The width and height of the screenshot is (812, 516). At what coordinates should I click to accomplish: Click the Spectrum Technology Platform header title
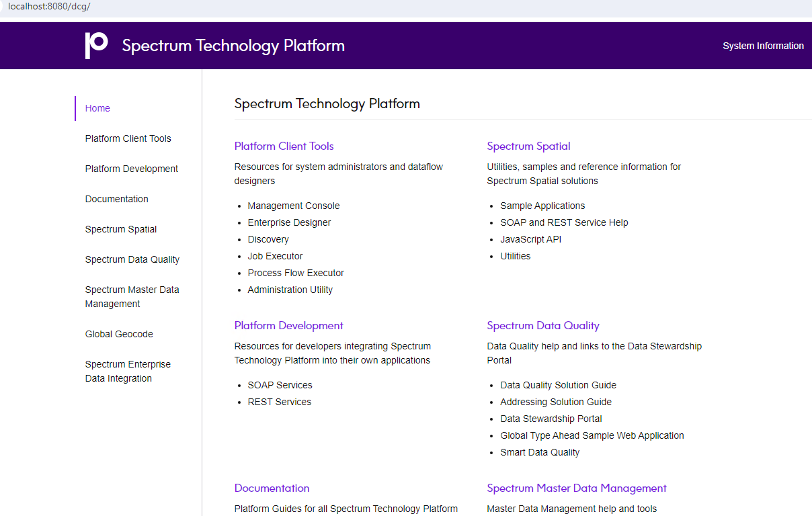233,46
